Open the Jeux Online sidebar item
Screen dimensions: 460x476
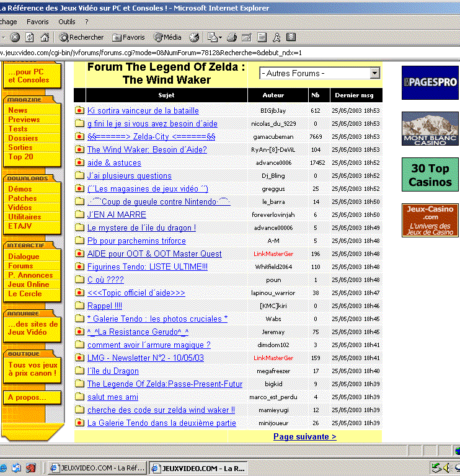[x=29, y=284]
